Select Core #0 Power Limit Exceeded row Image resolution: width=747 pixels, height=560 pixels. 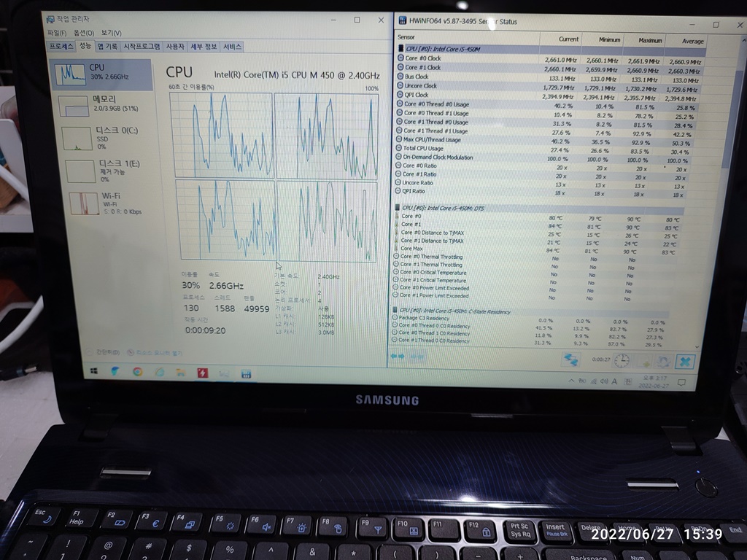tap(533, 289)
